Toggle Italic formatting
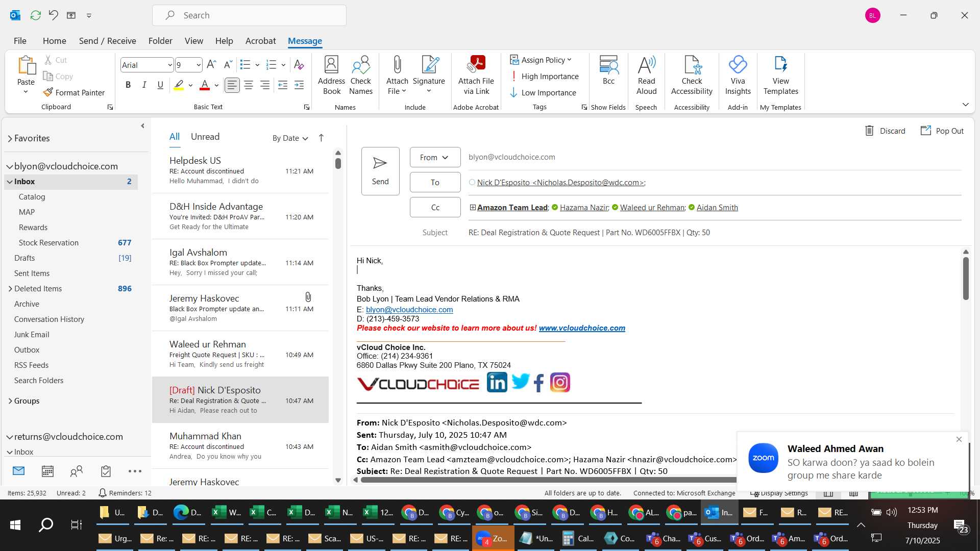Screen dimensions: 980x551 [144, 85]
